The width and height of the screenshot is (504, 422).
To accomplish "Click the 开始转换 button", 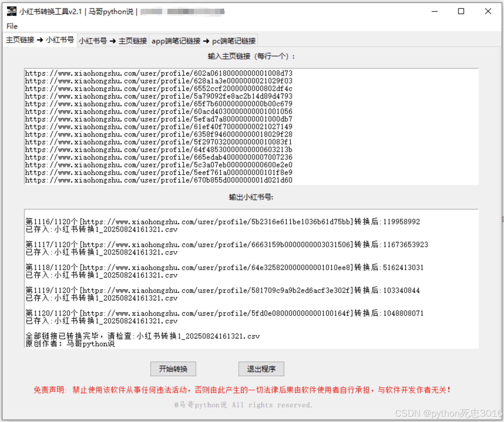I will (173, 369).
